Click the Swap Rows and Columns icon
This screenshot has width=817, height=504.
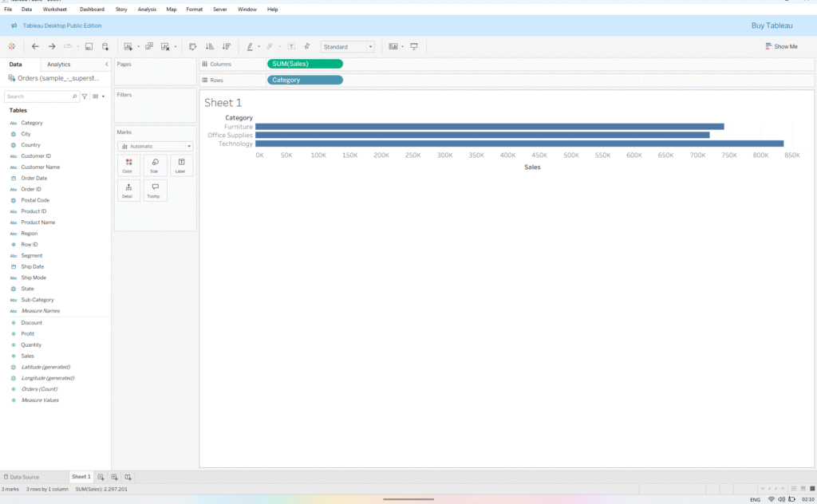(192, 46)
